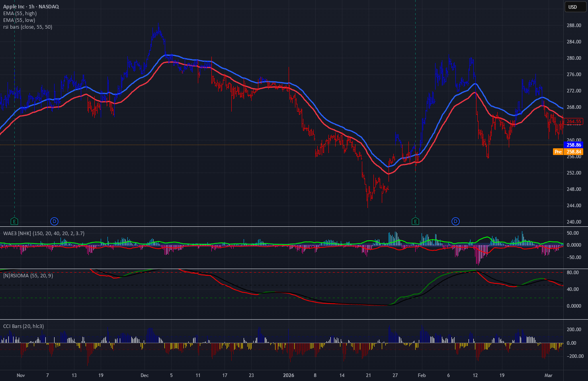
Task: Click the 23 date on time axis
Action: pyautogui.click(x=251, y=375)
